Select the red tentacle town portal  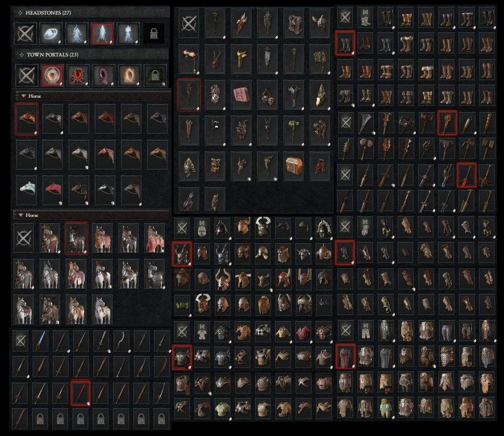(x=78, y=75)
